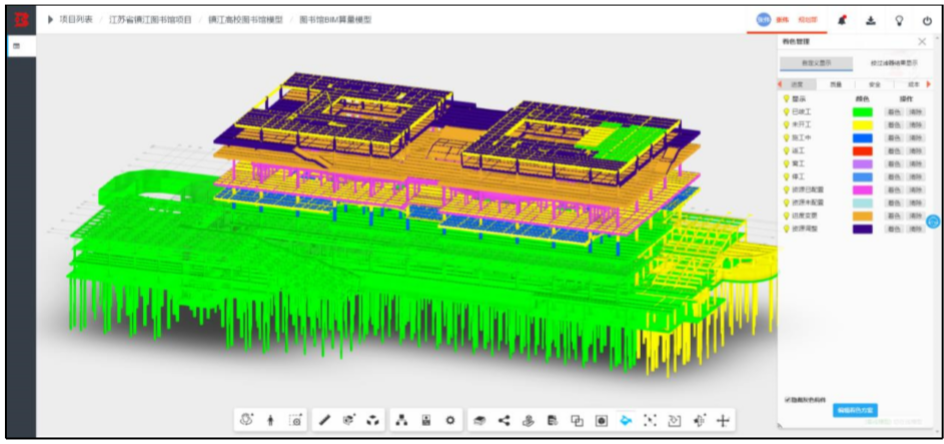Open 江苏省镇江图书馆项目 breadcrumb link
The image size is (944, 444).
click(x=151, y=19)
